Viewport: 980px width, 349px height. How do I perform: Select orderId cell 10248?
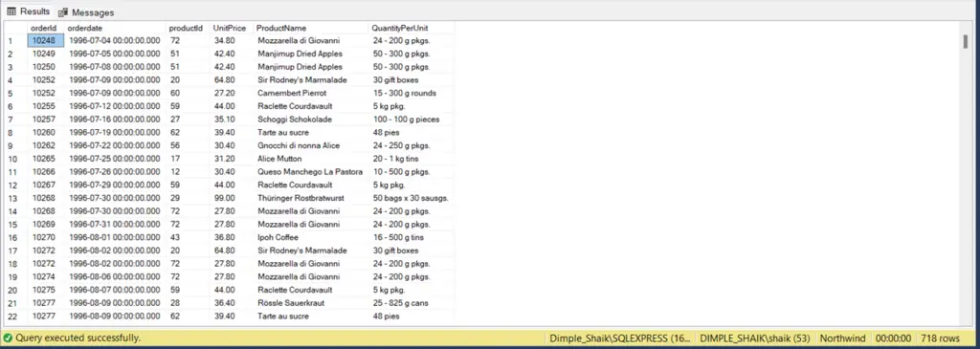click(46, 40)
